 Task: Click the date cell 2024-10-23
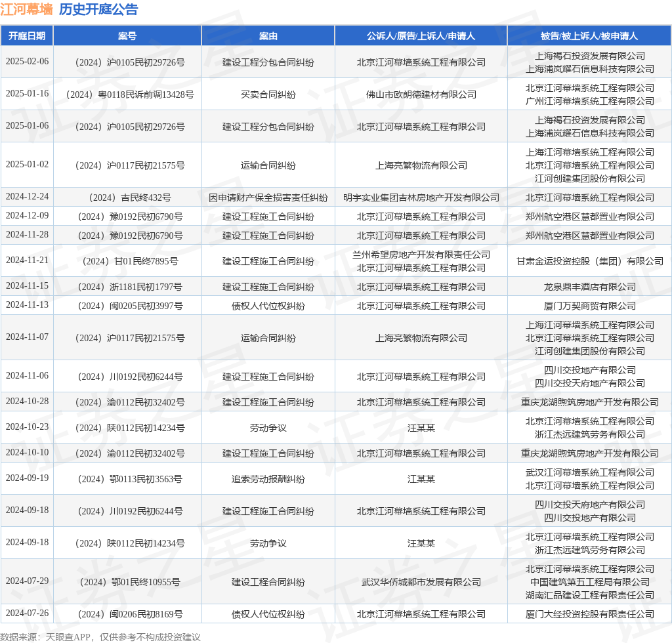(27, 426)
